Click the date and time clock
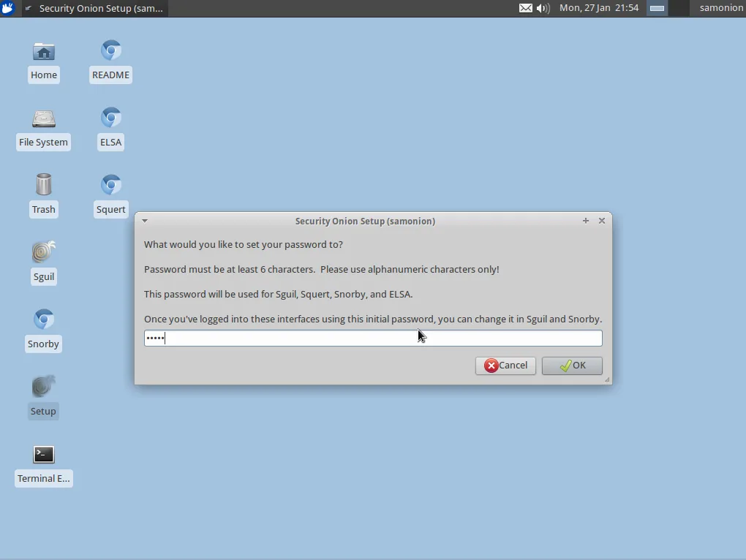The width and height of the screenshot is (746, 560). (599, 8)
